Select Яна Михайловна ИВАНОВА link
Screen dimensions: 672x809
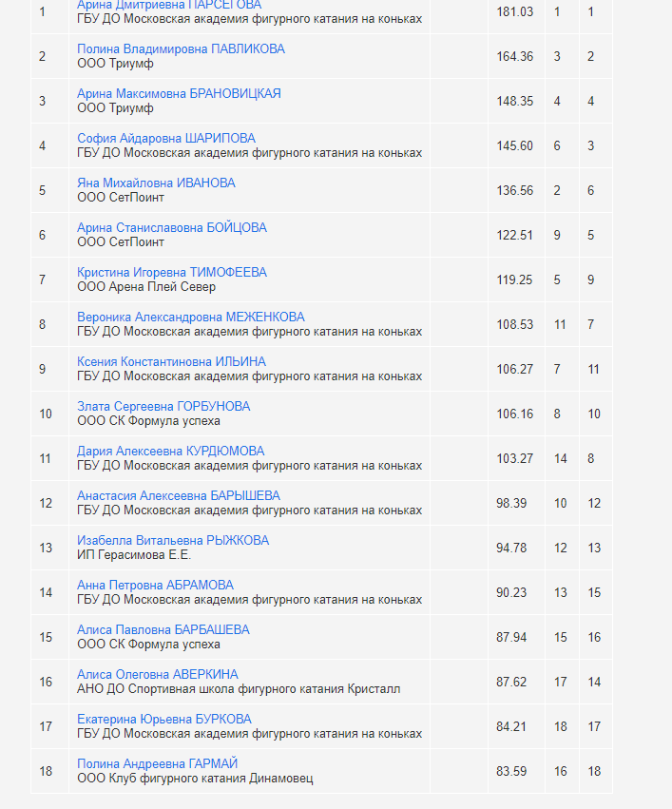156,183
